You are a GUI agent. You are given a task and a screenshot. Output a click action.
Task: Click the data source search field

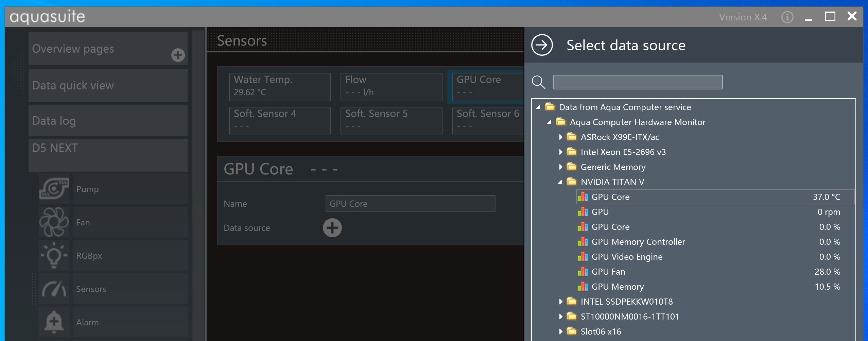coord(638,82)
